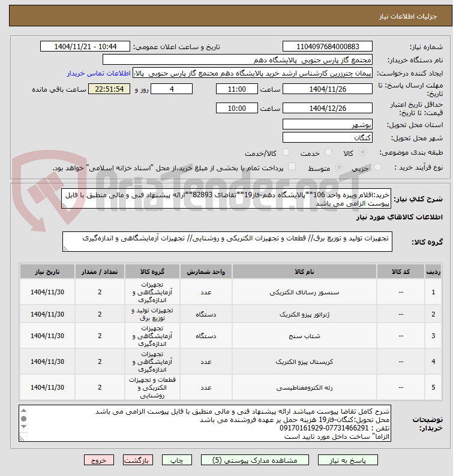Image resolution: width=453 pixels, height=476 pixels.
Task: Click delivery city field 'کنگان'
Action: point(328,137)
